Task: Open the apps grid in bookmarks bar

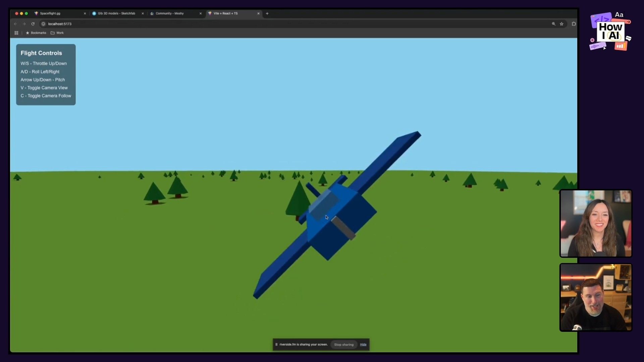Action: point(16,33)
